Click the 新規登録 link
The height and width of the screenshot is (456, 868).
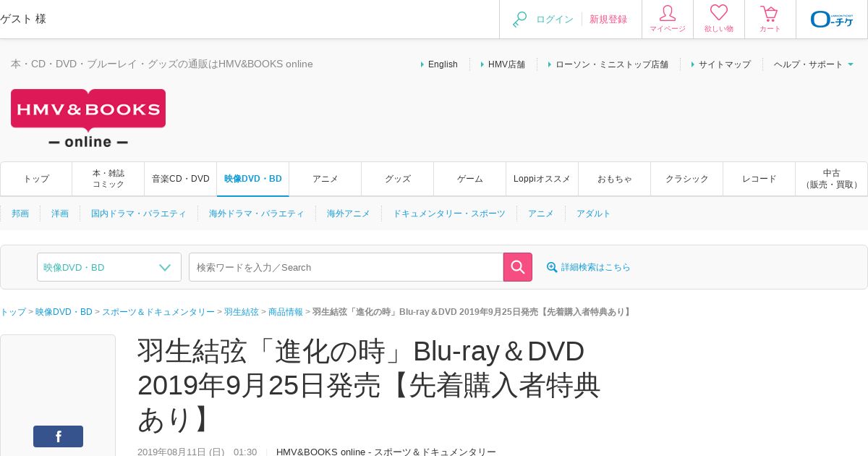coord(608,20)
